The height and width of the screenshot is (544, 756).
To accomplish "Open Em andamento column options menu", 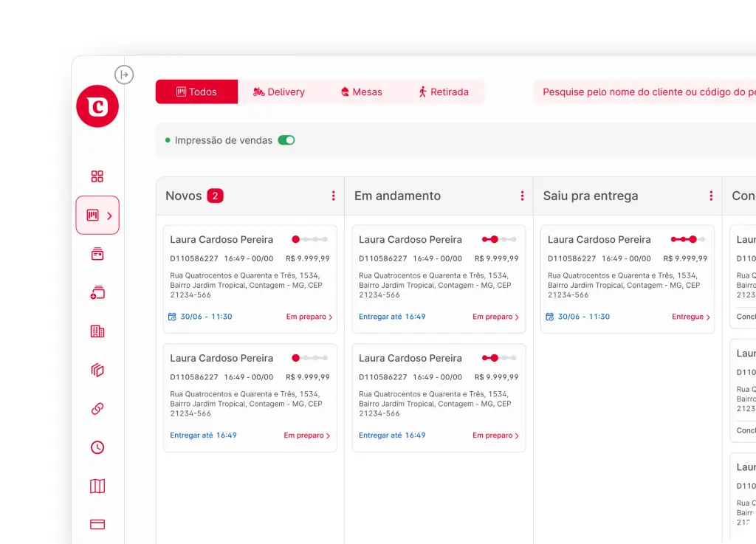I will point(522,196).
